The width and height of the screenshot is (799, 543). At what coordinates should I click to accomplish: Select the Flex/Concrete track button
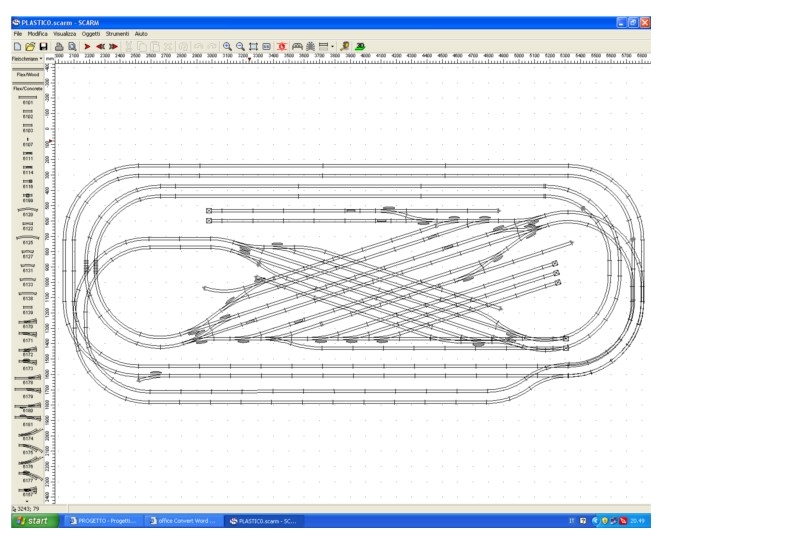point(27,88)
